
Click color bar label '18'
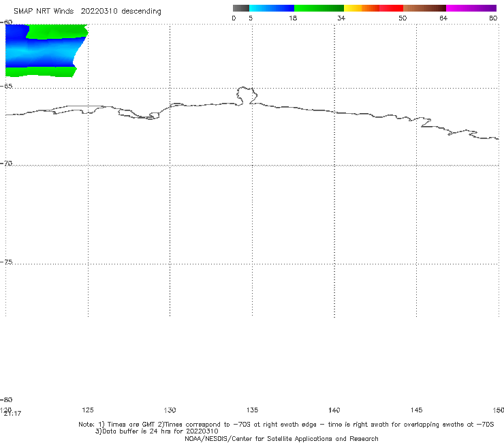[x=293, y=18]
